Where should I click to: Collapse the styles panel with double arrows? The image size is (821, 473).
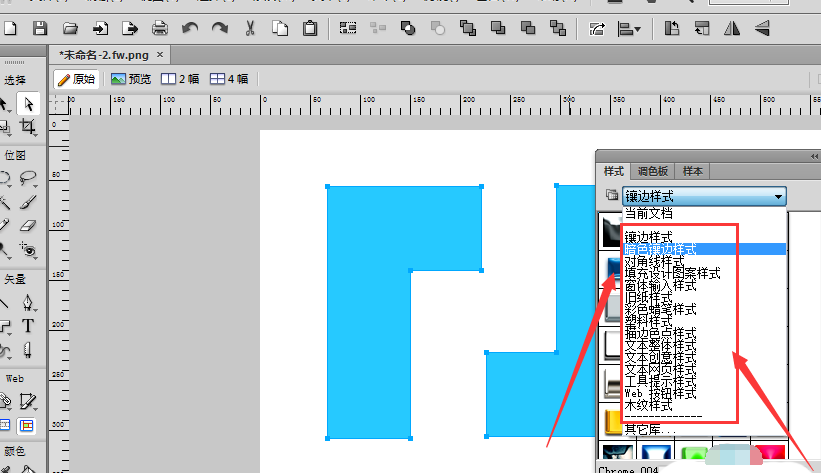tap(814, 157)
